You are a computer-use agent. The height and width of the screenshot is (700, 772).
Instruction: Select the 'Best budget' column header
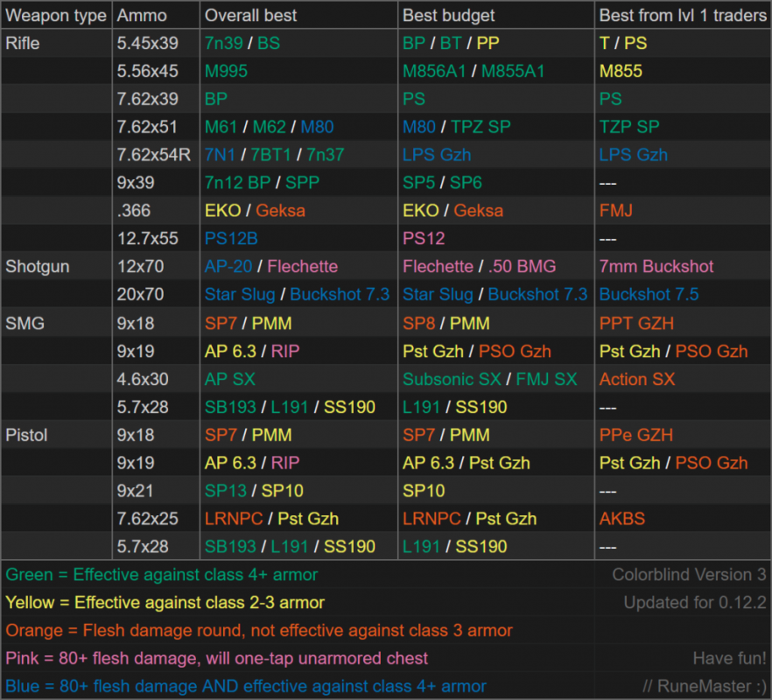click(448, 15)
